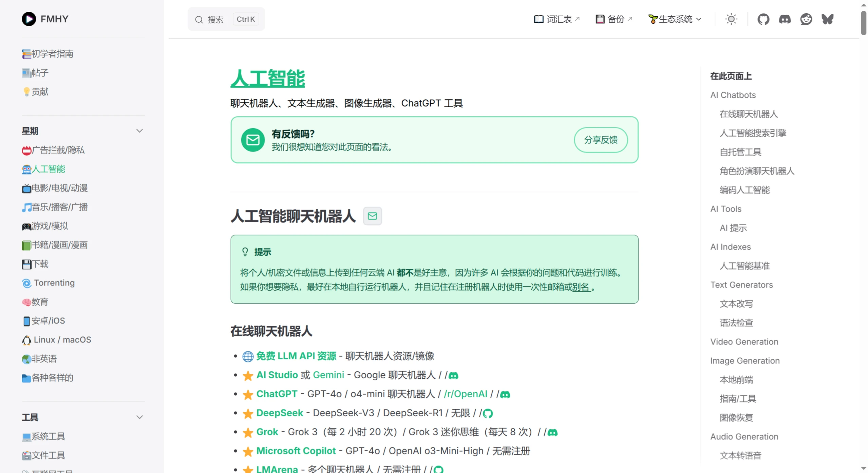Jump to AI Chatbots in page outline
This screenshot has width=868, height=473.
(x=733, y=95)
